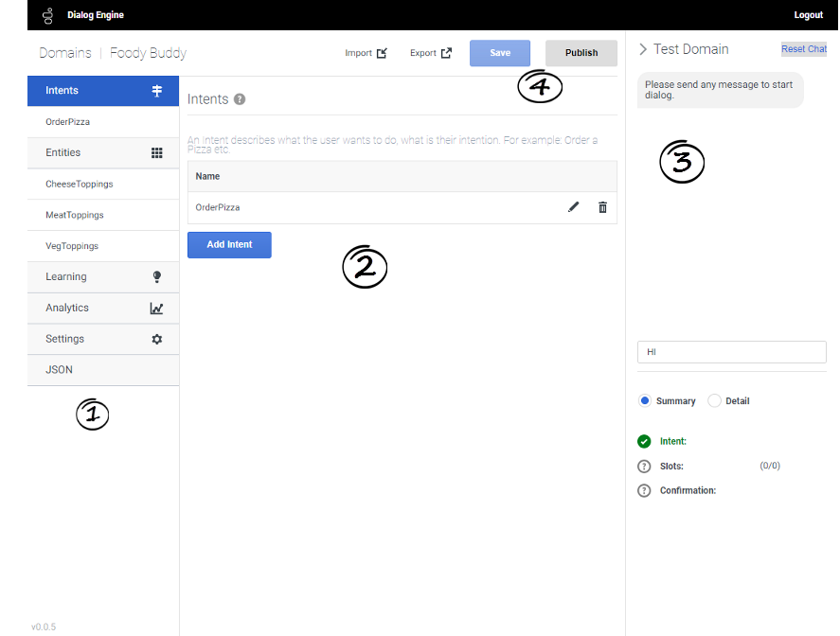Select the Summary radio button
The height and width of the screenshot is (636, 840).
645,400
